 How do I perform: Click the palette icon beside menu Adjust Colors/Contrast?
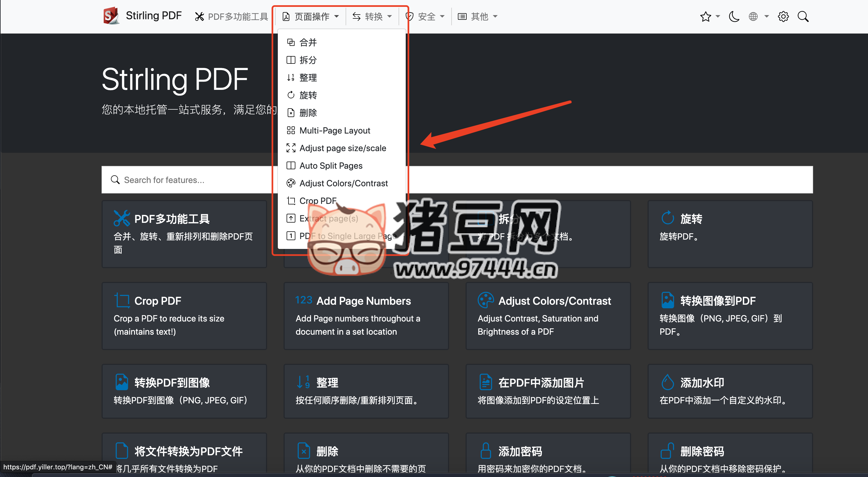(x=291, y=183)
